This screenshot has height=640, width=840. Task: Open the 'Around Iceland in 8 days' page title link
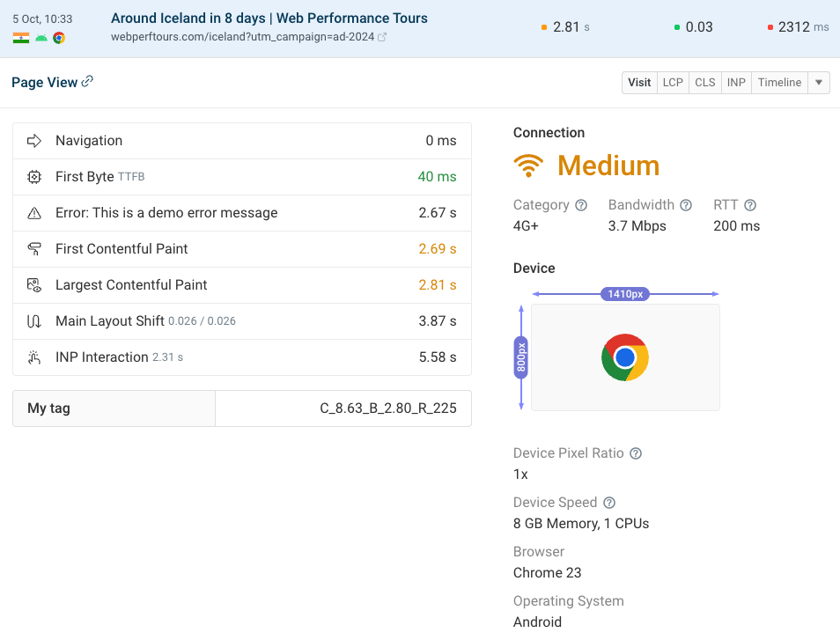pyautogui.click(x=269, y=18)
